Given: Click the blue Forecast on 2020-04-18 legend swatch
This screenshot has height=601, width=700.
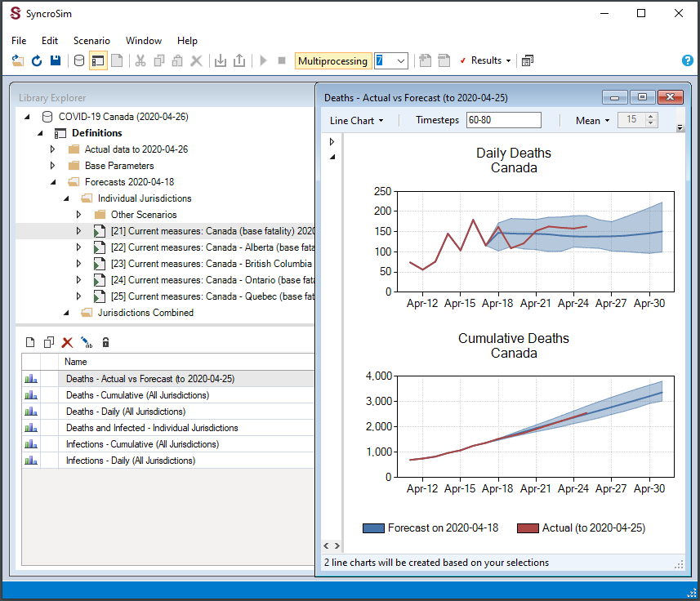Looking at the screenshot, I should point(373,528).
